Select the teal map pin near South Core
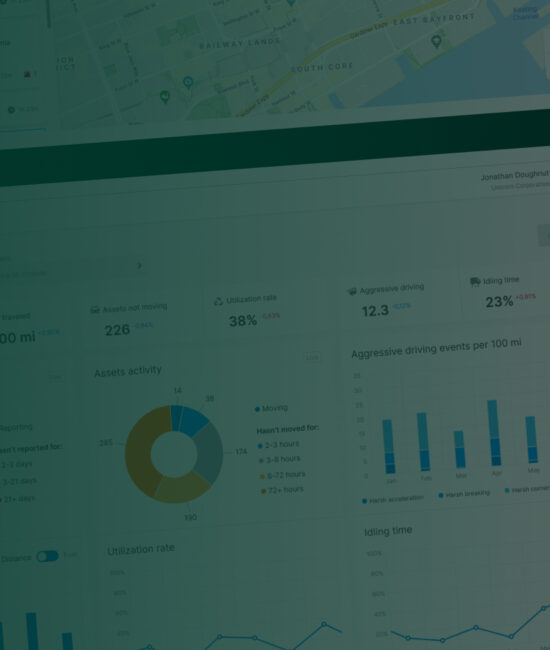Image resolution: width=550 pixels, height=650 pixels. [188, 82]
